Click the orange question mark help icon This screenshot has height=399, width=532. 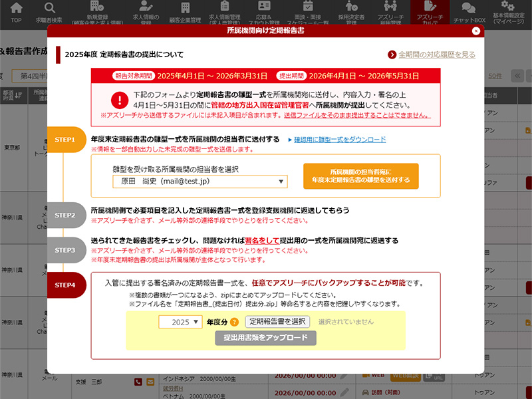(x=234, y=322)
